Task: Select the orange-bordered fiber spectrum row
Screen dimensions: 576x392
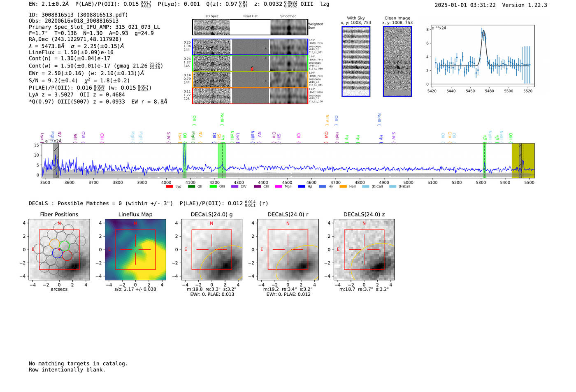Action: [250, 79]
